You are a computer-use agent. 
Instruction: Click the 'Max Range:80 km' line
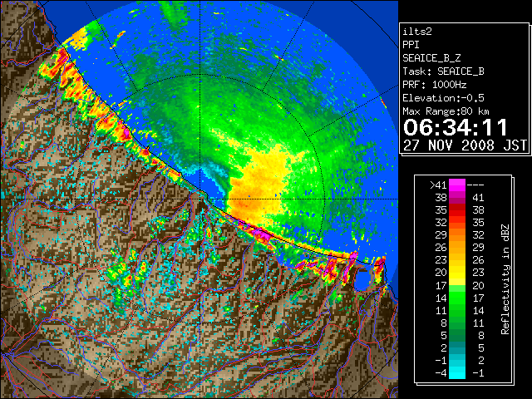(446, 111)
